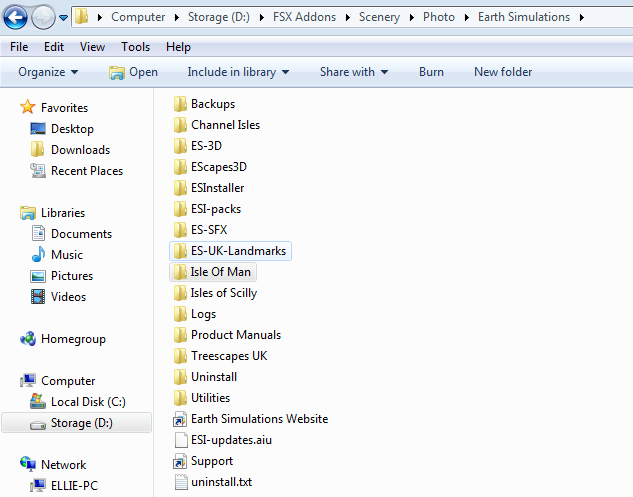The height and width of the screenshot is (497, 633).
Task: Select the Channel Isles folder icon
Action: coord(180,125)
